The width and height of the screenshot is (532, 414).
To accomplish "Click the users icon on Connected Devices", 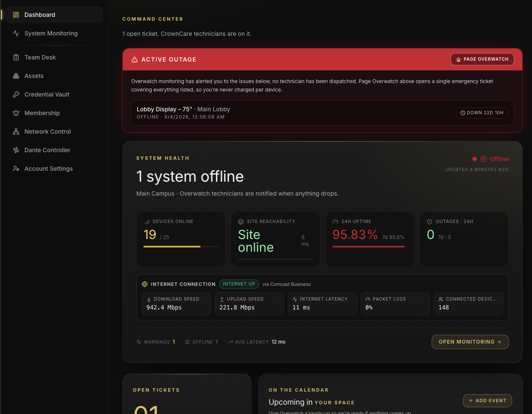I will [x=441, y=299].
